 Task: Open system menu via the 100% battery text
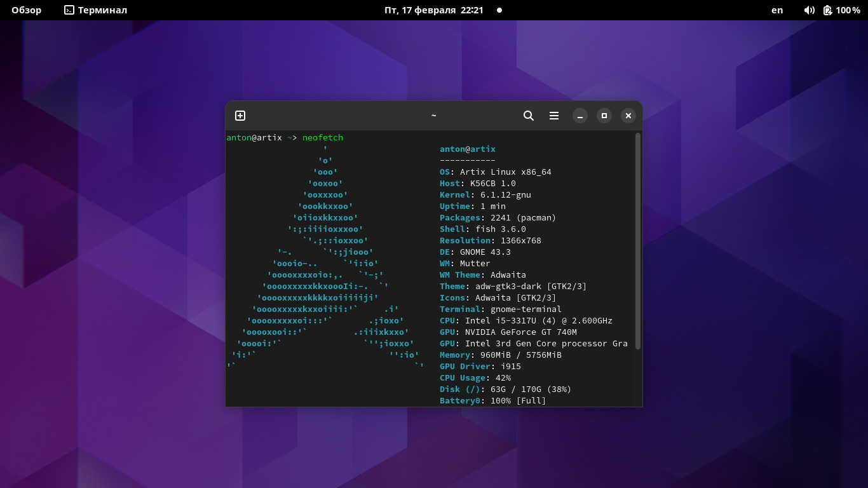pyautogui.click(x=848, y=10)
